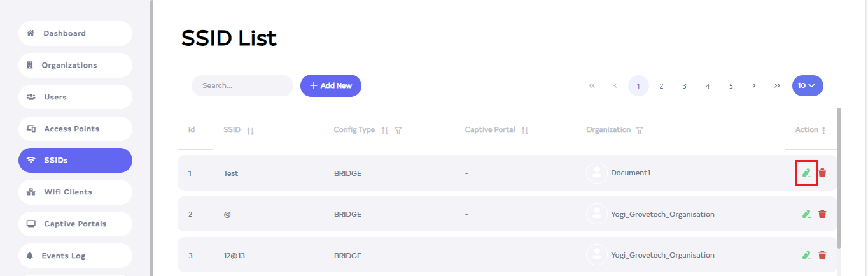
Task: Click the edit pencil icon for Test SSID
Action: [x=806, y=173]
